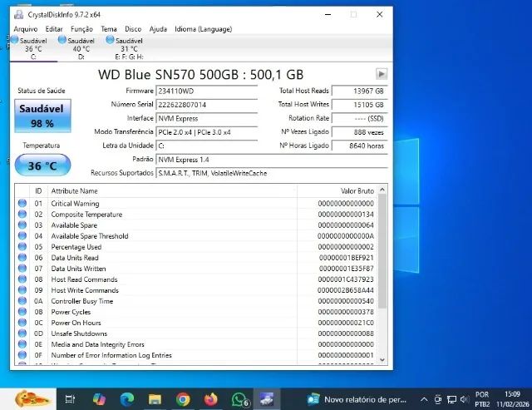
Task: Open the Novo relatório de per... taskbar item
Action: click(357, 399)
